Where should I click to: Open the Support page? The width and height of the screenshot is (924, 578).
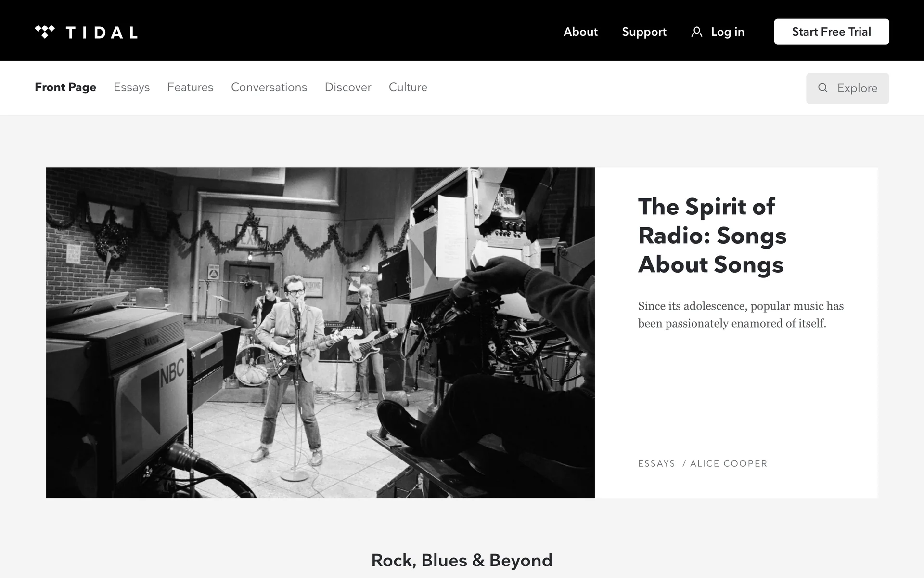coord(644,32)
